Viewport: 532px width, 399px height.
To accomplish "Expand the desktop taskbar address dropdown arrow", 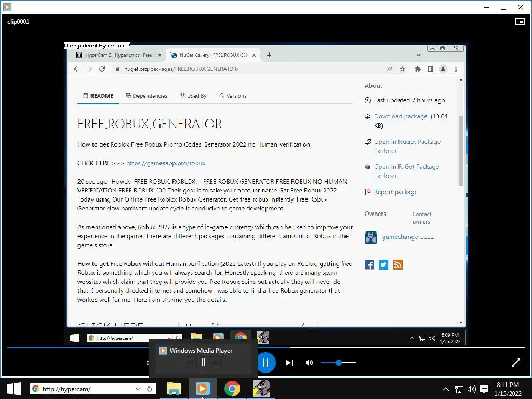I will [138, 389].
